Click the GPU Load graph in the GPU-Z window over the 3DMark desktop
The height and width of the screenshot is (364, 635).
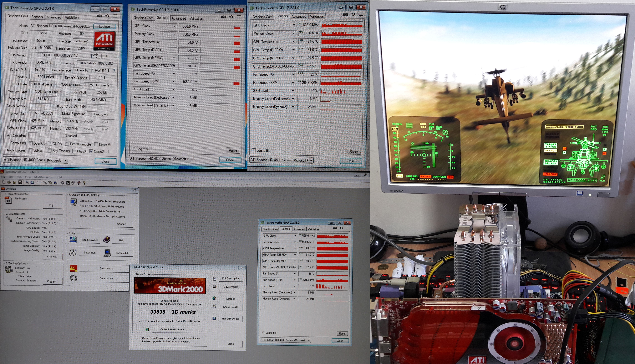[x=332, y=286]
